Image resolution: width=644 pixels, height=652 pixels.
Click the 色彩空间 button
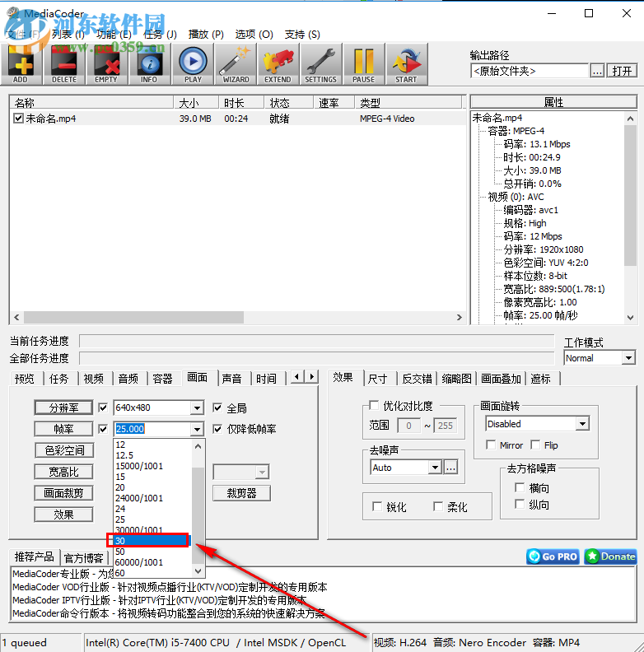pos(64,450)
